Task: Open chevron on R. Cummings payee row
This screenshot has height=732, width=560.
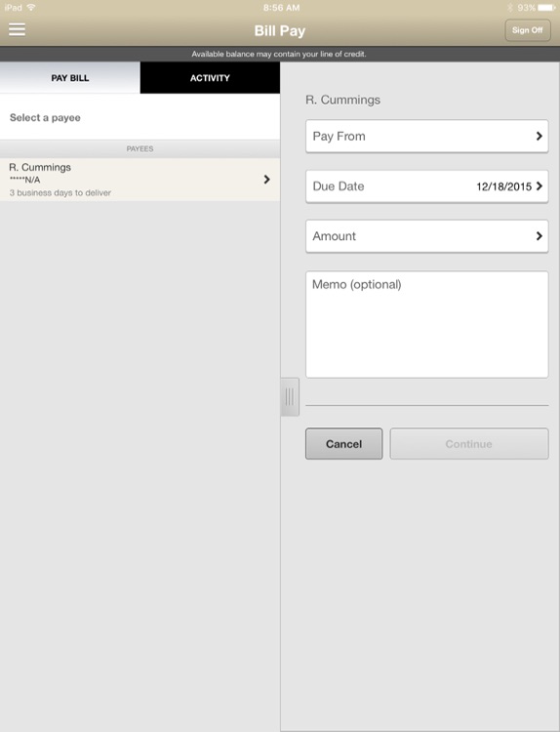Action: (x=266, y=180)
